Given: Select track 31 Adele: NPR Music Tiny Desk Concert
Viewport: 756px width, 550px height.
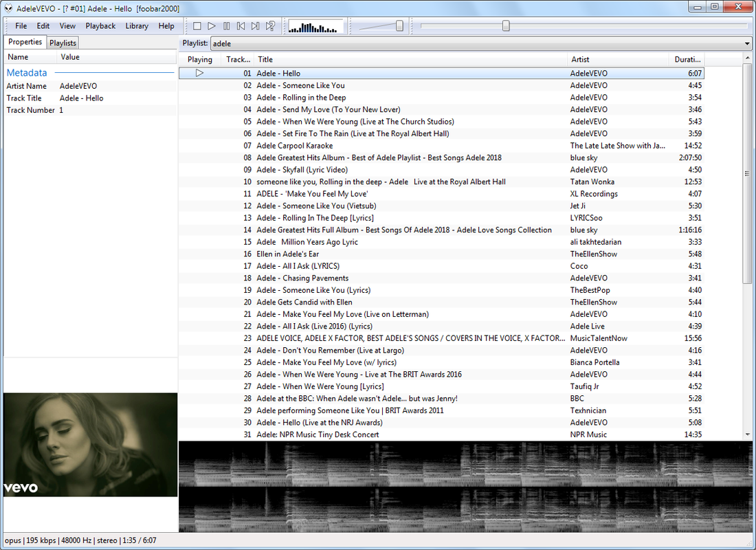Looking at the screenshot, I should coord(441,434).
